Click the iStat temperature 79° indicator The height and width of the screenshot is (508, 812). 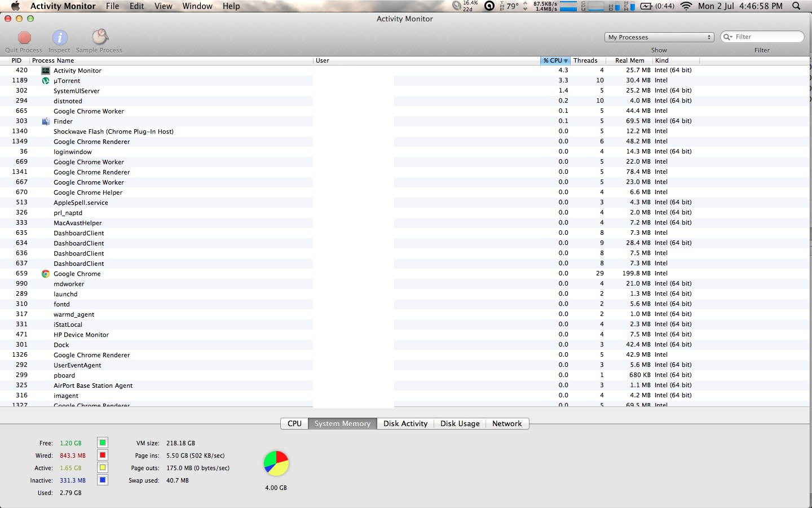pyautogui.click(x=509, y=6)
